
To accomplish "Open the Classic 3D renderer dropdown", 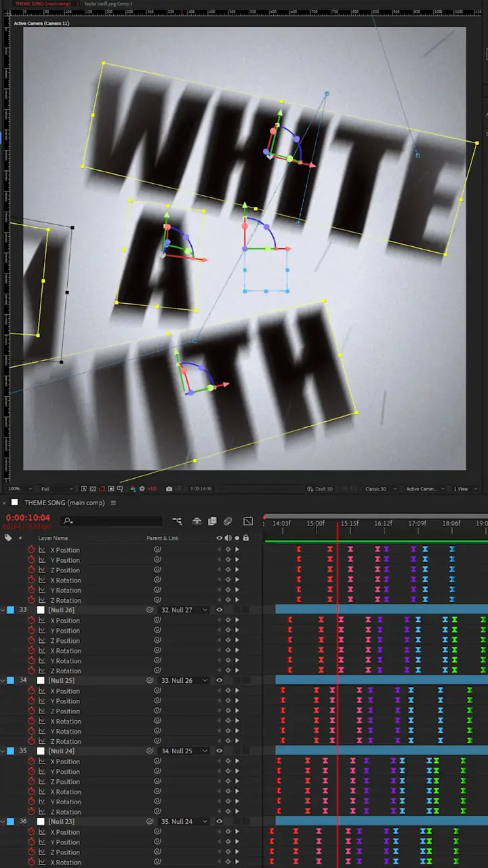I will [380, 489].
